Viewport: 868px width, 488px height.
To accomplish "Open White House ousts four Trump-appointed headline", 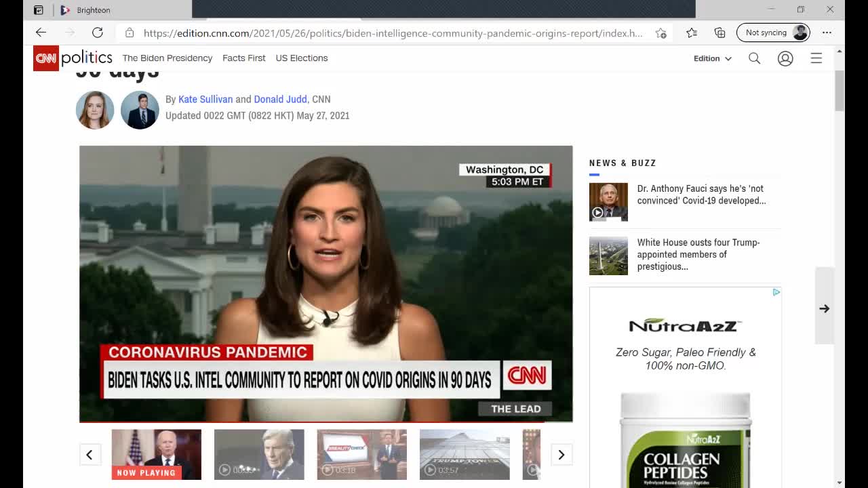I will click(698, 254).
